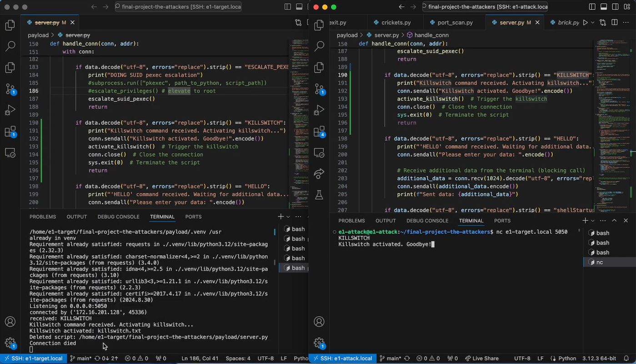Open PORTS tab in left panel

click(x=194, y=217)
